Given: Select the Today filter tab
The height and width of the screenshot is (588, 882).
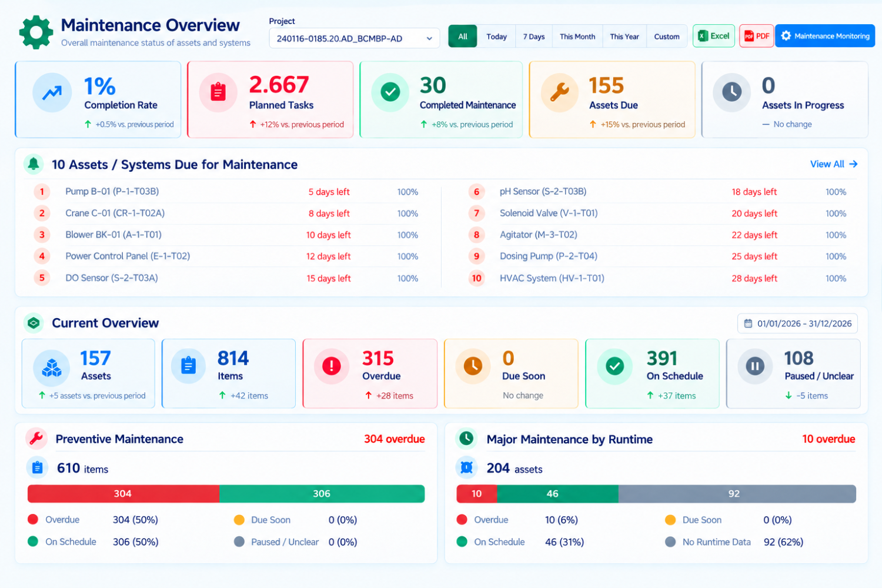Looking at the screenshot, I should [497, 36].
